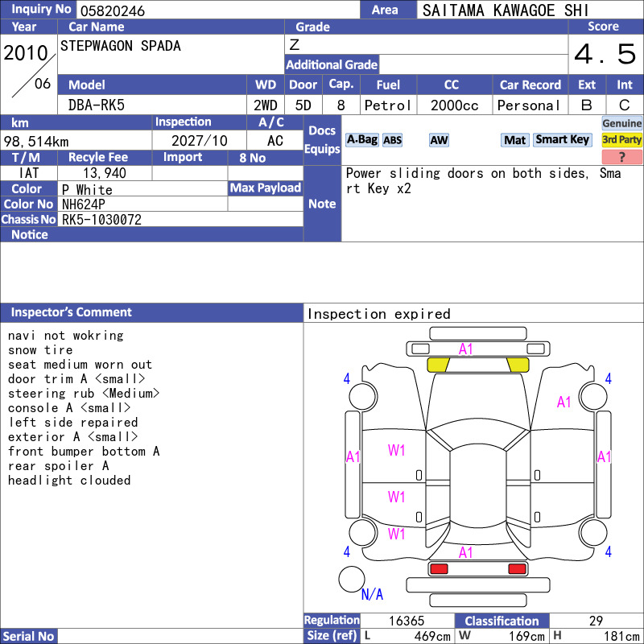The width and height of the screenshot is (644, 644).
Task: Click the yellow right headlight on diagram
Action: 518,365
